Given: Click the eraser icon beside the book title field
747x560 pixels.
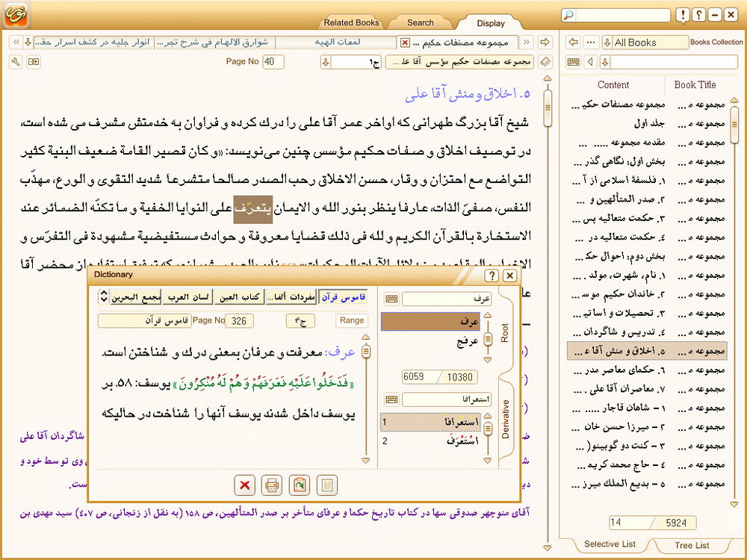Looking at the screenshot, I should coord(545,61).
